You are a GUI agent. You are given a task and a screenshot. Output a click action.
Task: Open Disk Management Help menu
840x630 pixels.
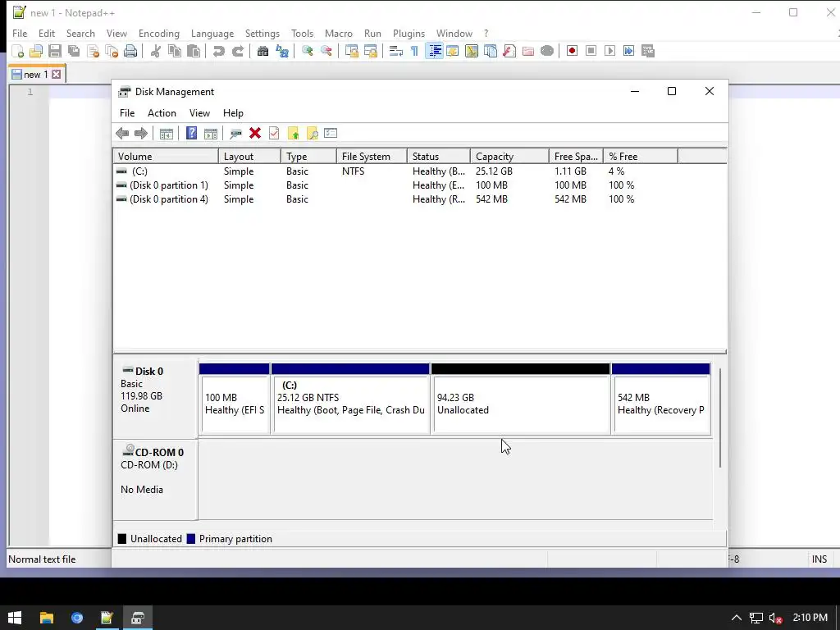click(233, 113)
